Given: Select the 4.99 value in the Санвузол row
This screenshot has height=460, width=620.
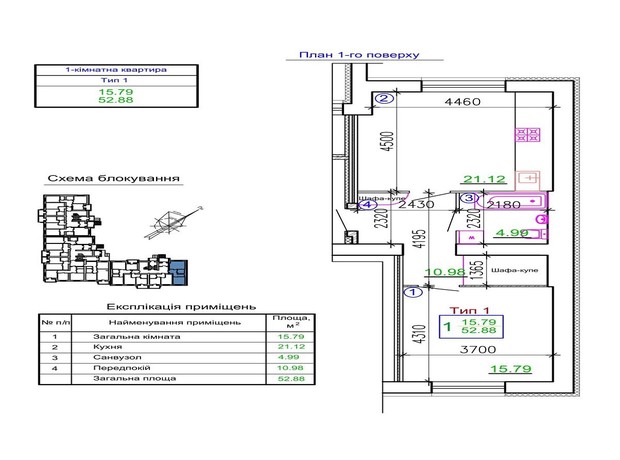Looking at the screenshot, I should [x=289, y=358].
